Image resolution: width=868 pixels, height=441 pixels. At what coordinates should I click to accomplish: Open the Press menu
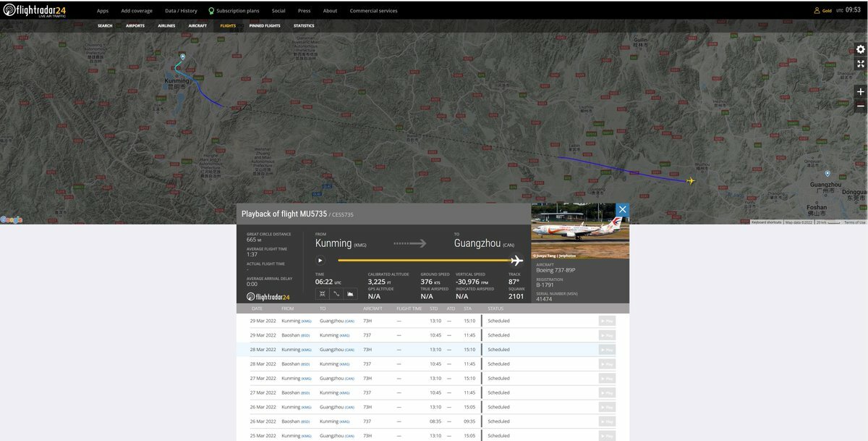click(x=305, y=11)
